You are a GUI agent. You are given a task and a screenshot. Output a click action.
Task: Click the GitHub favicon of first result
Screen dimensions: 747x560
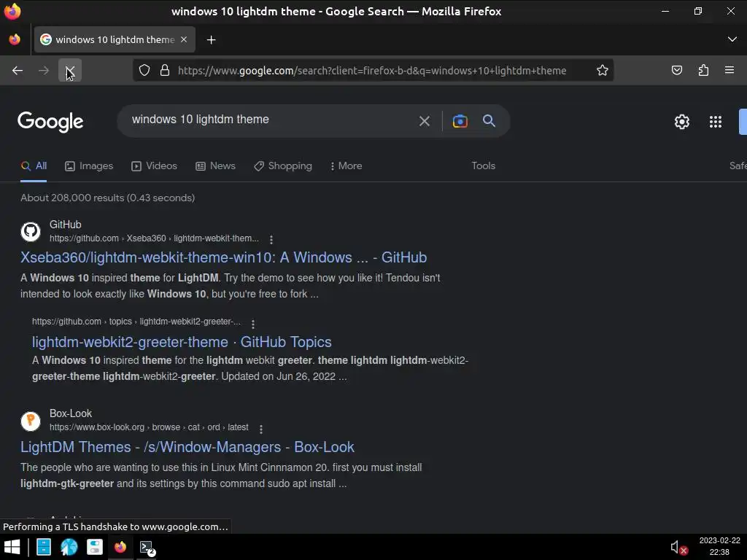tap(31, 231)
